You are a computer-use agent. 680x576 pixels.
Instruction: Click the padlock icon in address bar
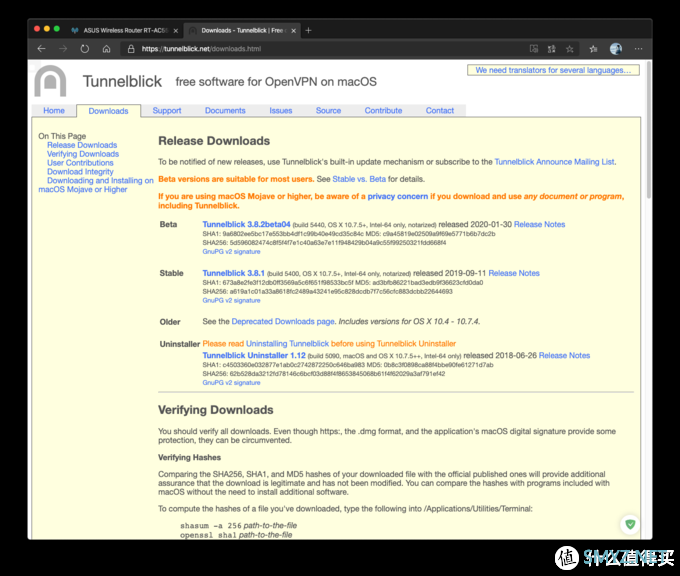[x=131, y=49]
